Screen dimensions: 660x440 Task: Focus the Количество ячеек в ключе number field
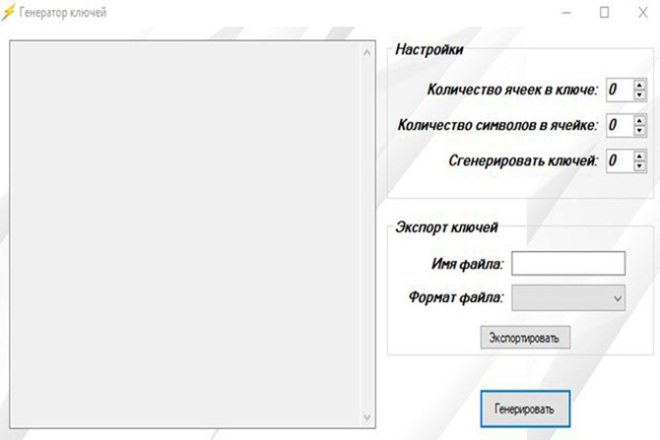point(620,90)
